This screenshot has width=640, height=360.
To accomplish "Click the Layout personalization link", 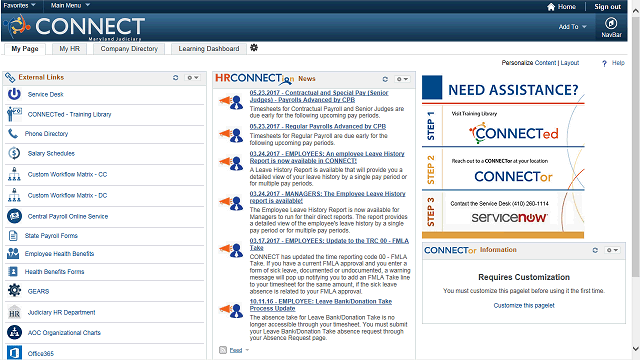I will tap(570, 63).
